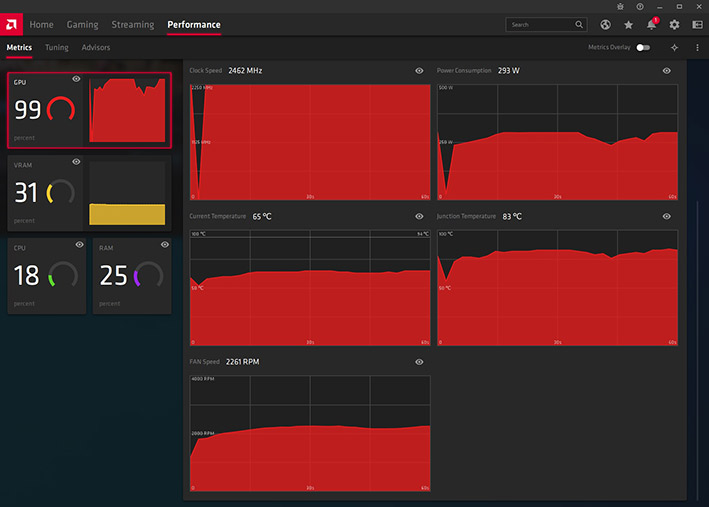Toggle Power Consumption visibility eye
Screen dimensions: 709x507
pos(666,71)
